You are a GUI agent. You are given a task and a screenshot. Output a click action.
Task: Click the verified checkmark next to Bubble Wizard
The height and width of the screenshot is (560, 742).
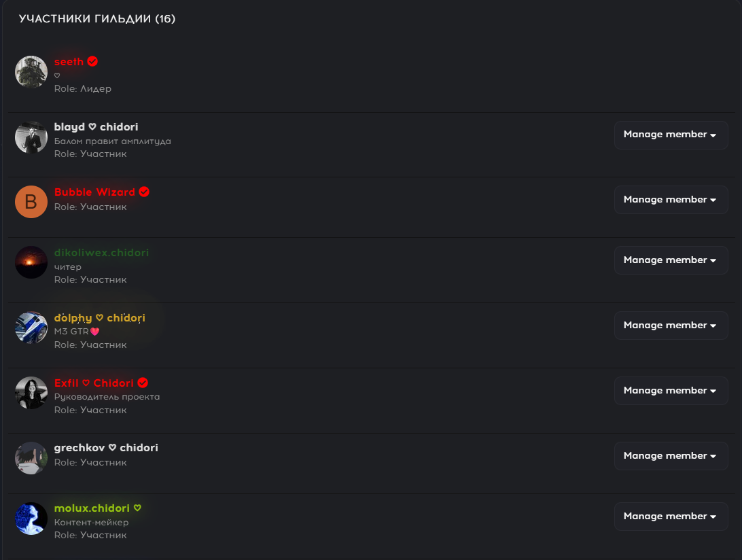click(143, 192)
